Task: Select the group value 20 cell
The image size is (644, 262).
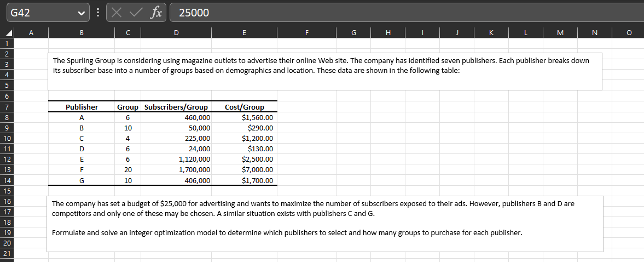Action: [x=127, y=169]
